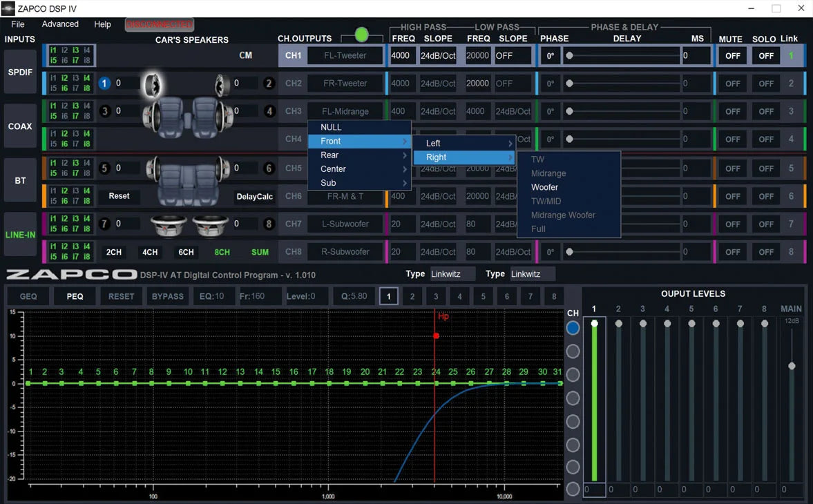Open CH1 high pass slope dropdown

click(438, 56)
